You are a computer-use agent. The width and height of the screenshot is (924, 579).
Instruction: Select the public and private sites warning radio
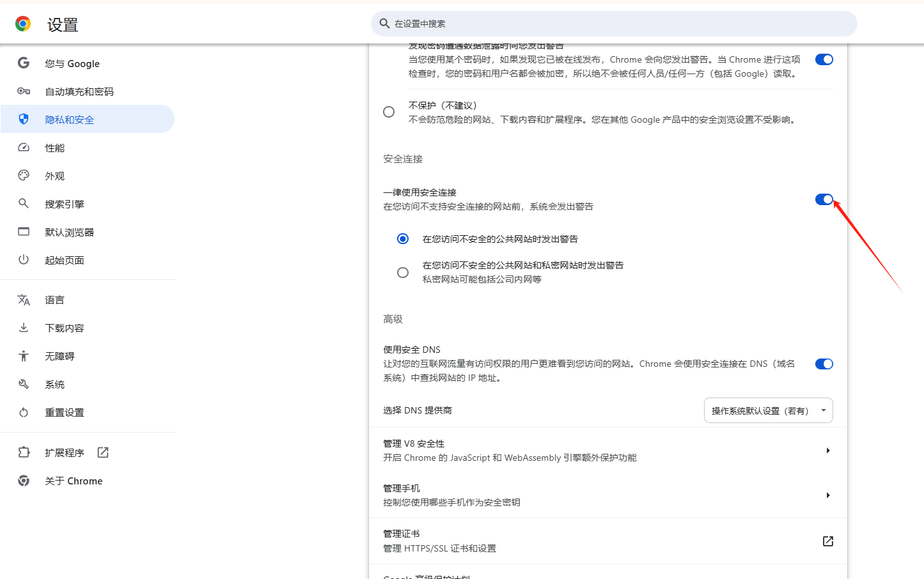point(403,272)
